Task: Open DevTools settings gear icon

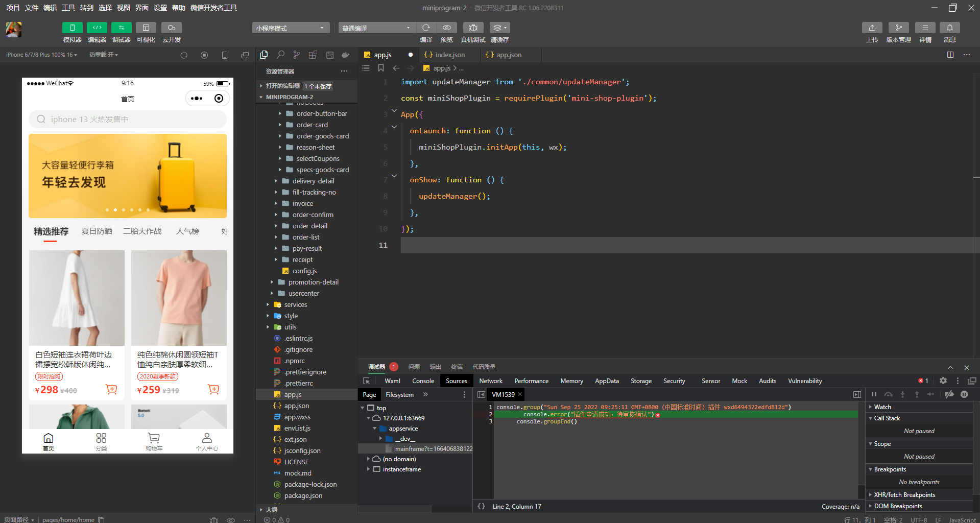Action: tap(943, 381)
